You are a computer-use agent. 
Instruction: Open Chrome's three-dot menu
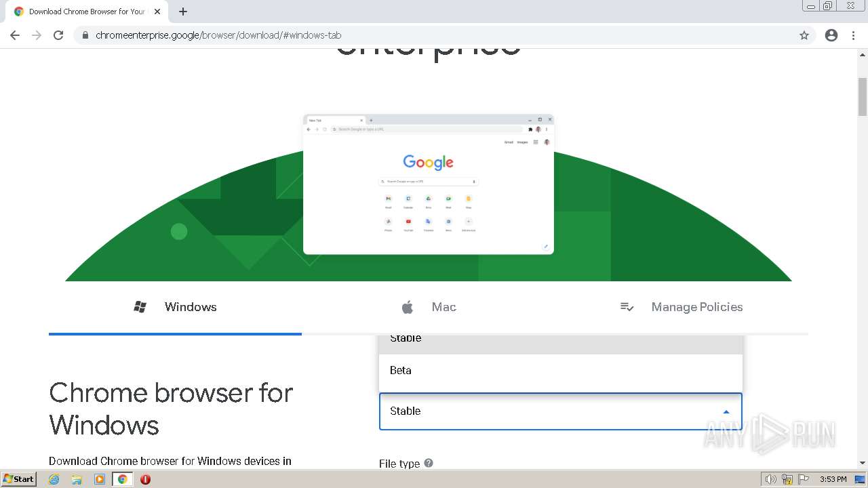point(853,35)
